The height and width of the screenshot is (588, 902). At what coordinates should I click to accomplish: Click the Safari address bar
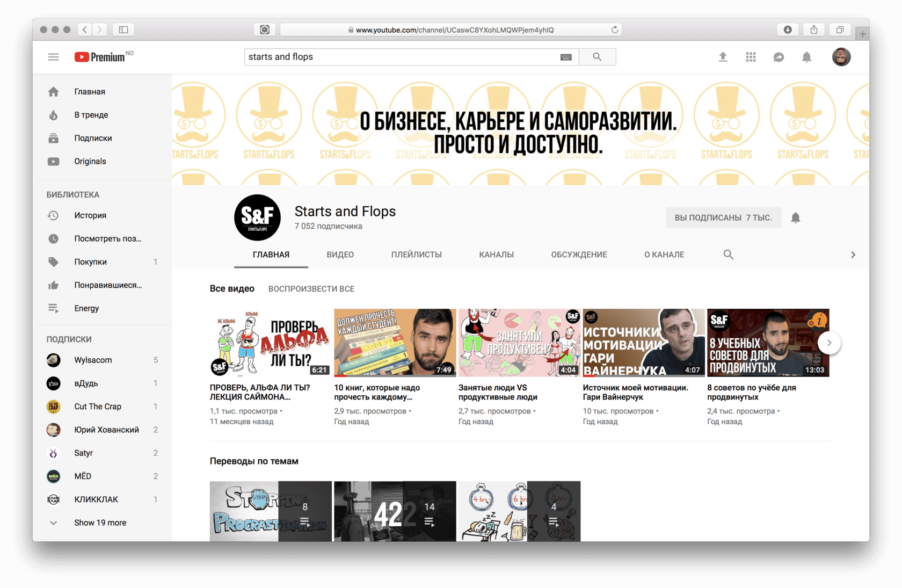tap(450, 30)
